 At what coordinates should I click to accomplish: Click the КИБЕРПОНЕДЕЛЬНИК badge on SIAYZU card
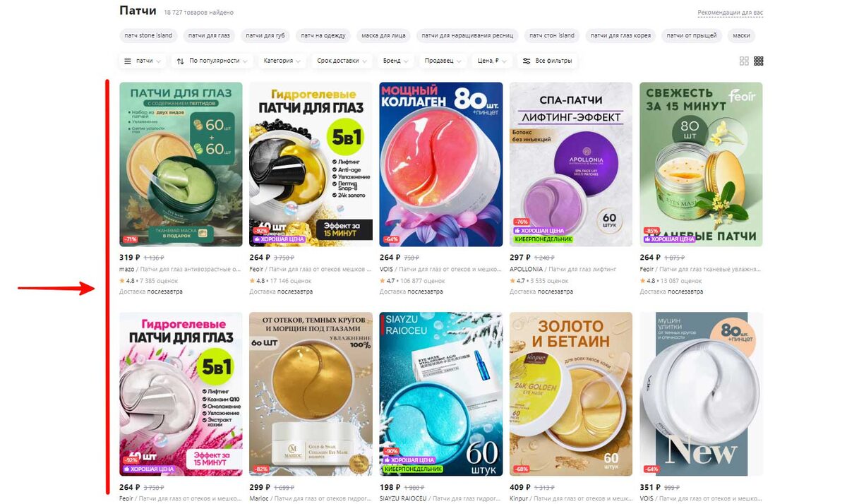point(413,469)
